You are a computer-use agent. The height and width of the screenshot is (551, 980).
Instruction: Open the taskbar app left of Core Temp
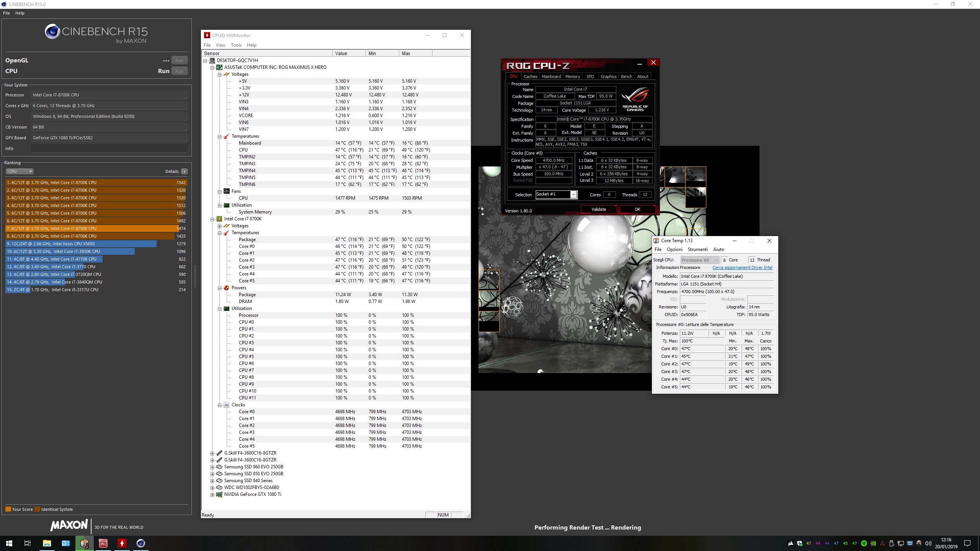65,543
